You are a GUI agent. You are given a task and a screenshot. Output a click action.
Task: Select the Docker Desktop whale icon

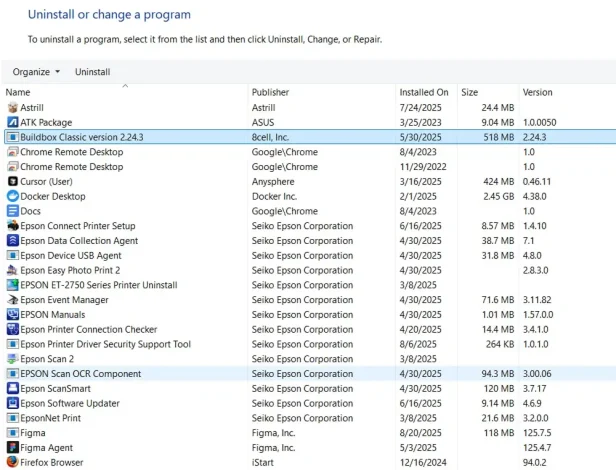12,196
